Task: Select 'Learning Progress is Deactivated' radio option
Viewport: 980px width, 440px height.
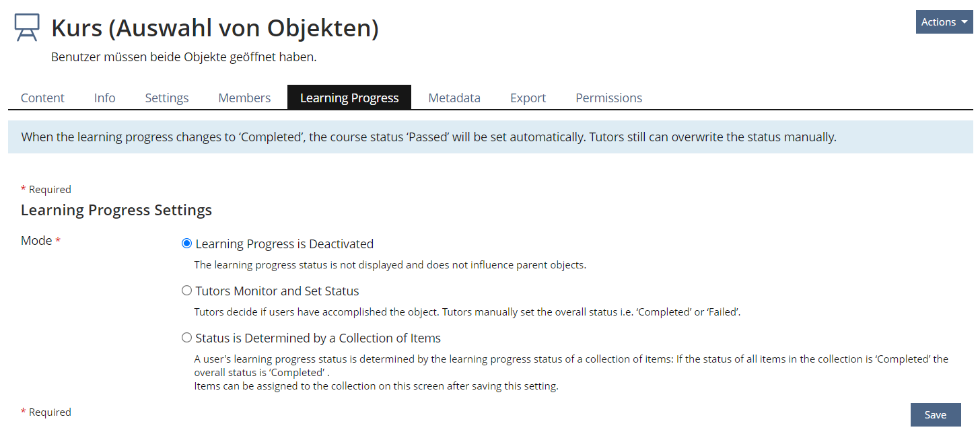Action: 187,244
